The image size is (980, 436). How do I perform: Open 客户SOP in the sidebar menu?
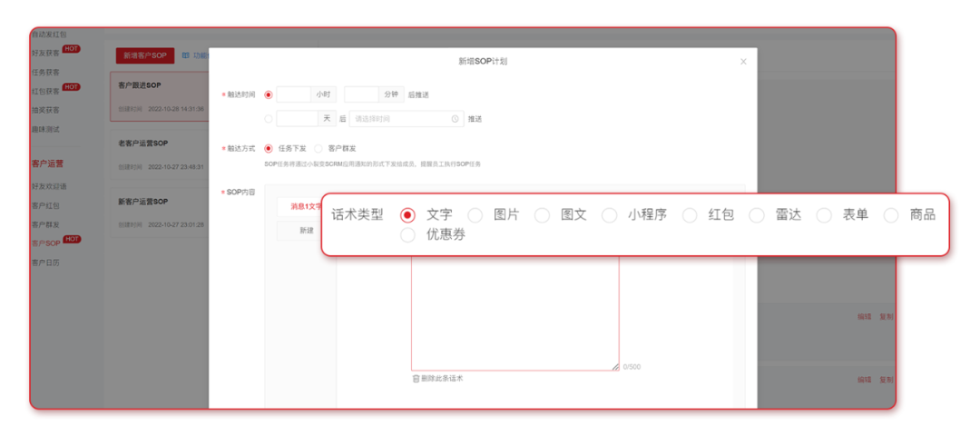(x=46, y=243)
